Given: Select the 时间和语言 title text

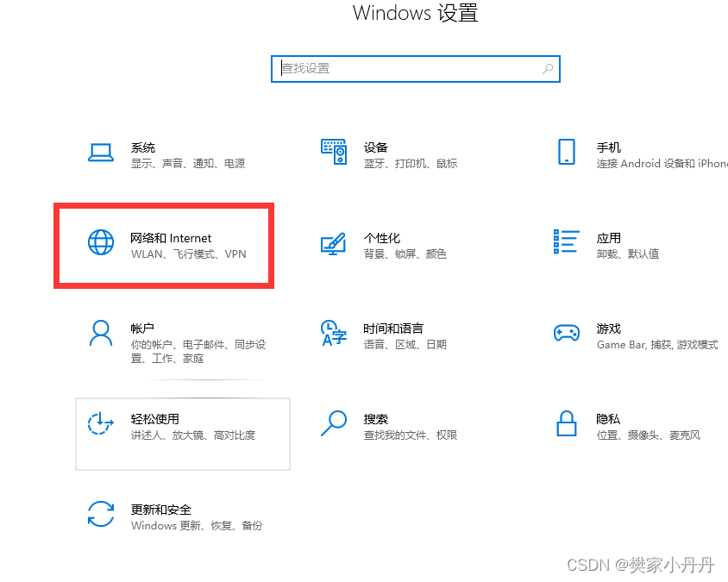Looking at the screenshot, I should point(393,329).
